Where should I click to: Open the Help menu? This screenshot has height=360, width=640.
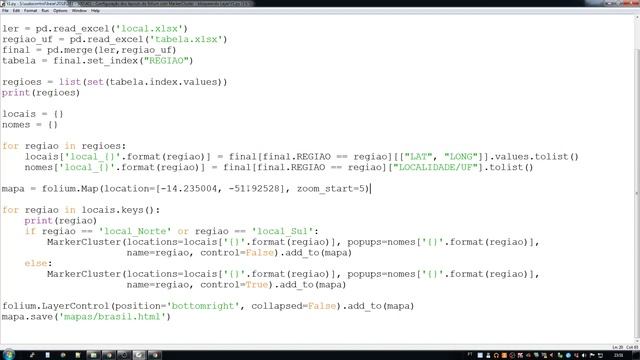pos(95,11)
